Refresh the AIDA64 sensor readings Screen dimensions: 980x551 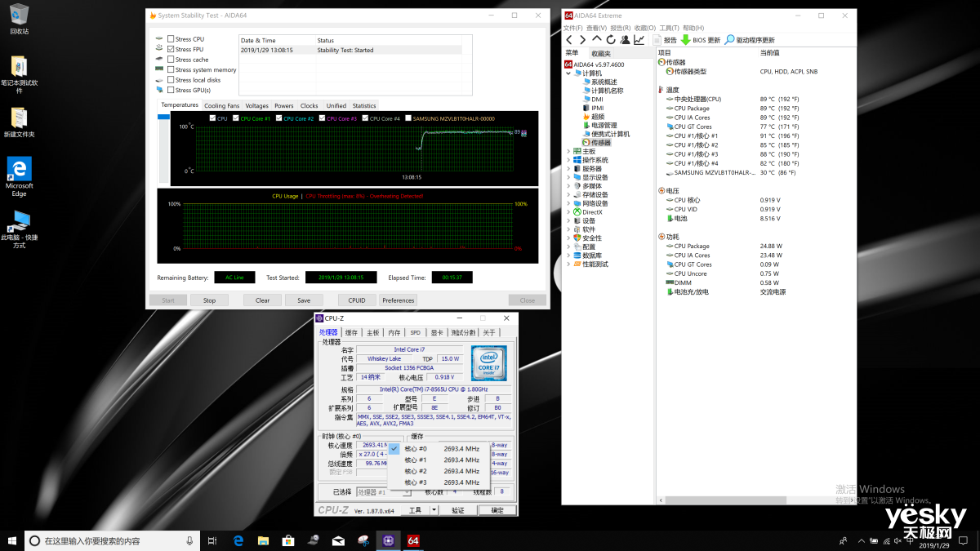pos(611,40)
